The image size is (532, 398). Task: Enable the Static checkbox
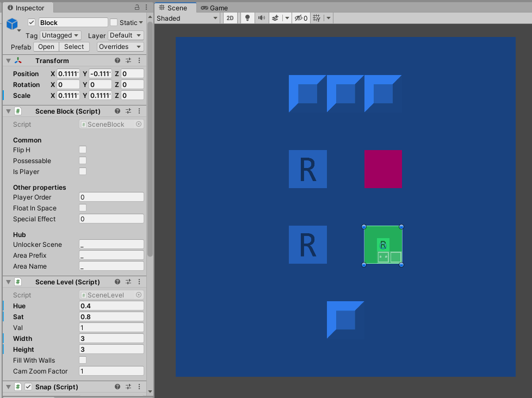[114, 22]
